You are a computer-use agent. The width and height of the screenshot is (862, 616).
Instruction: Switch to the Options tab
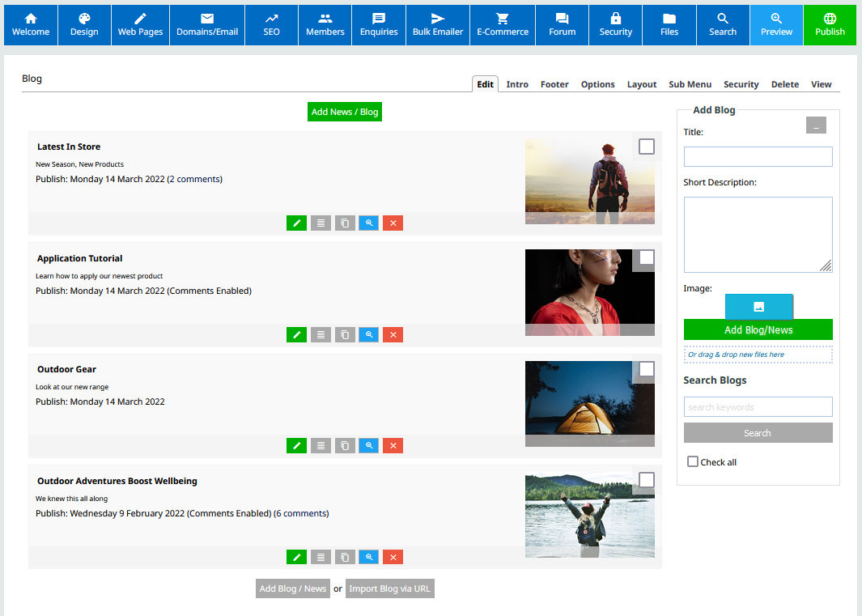(x=597, y=84)
